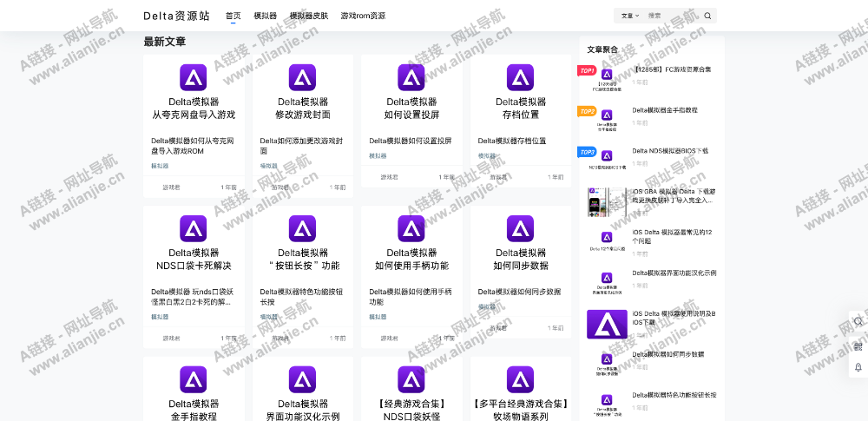Click 模拟器 tag under 如何使用手柄功能 card

coord(378,317)
